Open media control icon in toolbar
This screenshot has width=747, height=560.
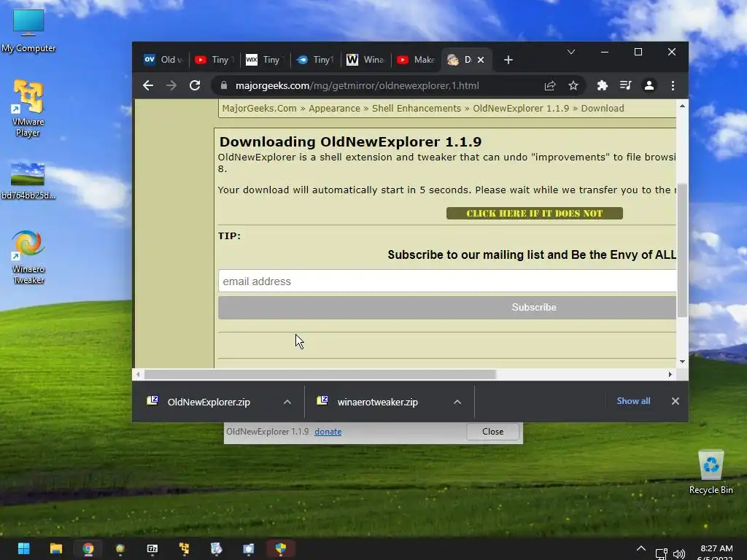[625, 85]
